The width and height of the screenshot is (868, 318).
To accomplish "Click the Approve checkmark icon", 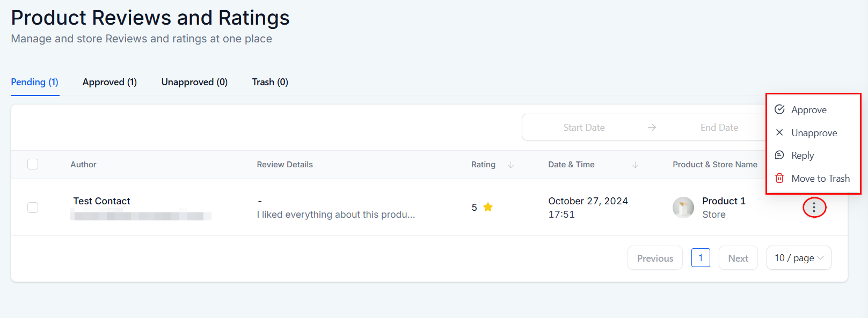I will 779,109.
